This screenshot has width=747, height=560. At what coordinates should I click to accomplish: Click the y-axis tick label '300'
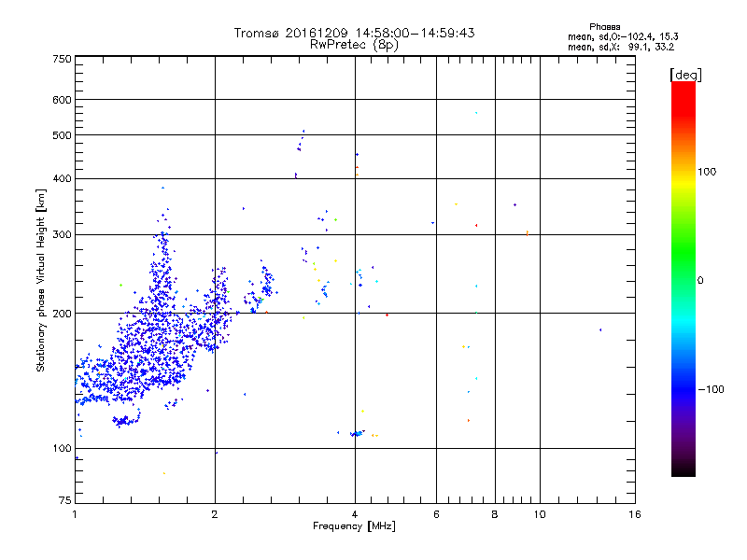(63, 234)
